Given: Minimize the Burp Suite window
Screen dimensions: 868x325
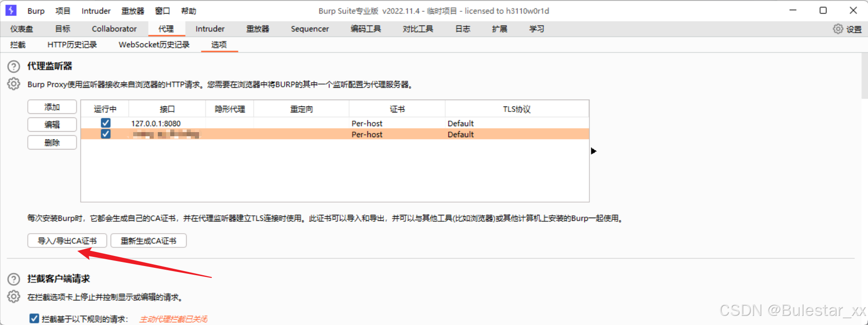Looking at the screenshot, I should click(793, 10).
